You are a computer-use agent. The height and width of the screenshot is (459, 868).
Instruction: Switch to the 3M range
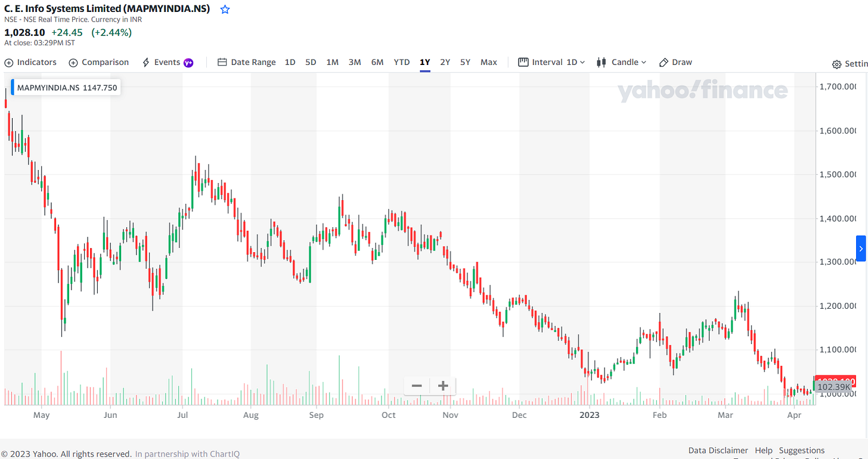[355, 62]
